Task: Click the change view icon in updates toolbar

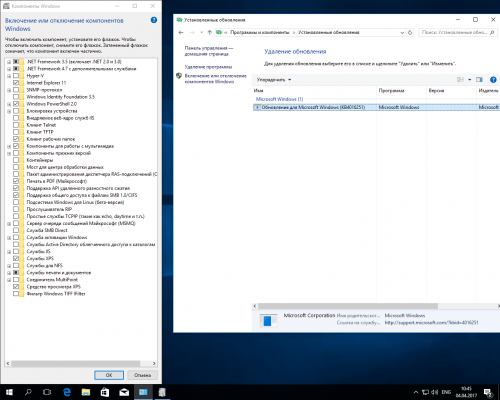Action: click(x=460, y=80)
